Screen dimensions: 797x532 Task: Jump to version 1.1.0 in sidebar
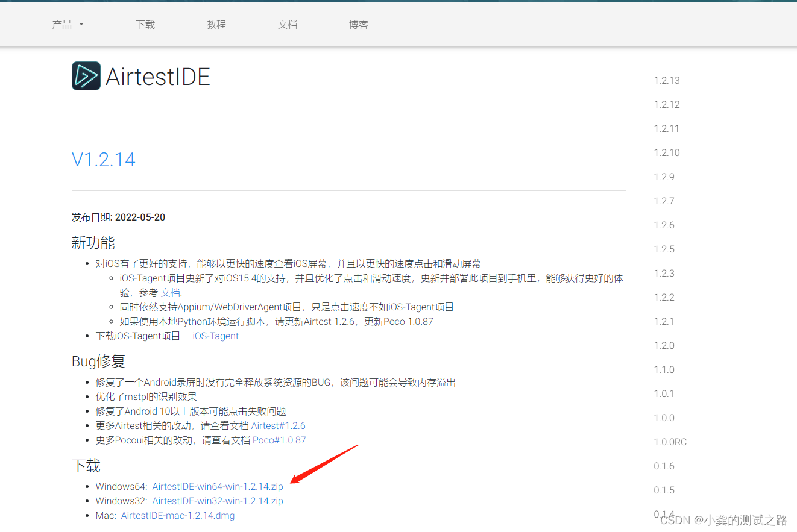[x=664, y=370]
